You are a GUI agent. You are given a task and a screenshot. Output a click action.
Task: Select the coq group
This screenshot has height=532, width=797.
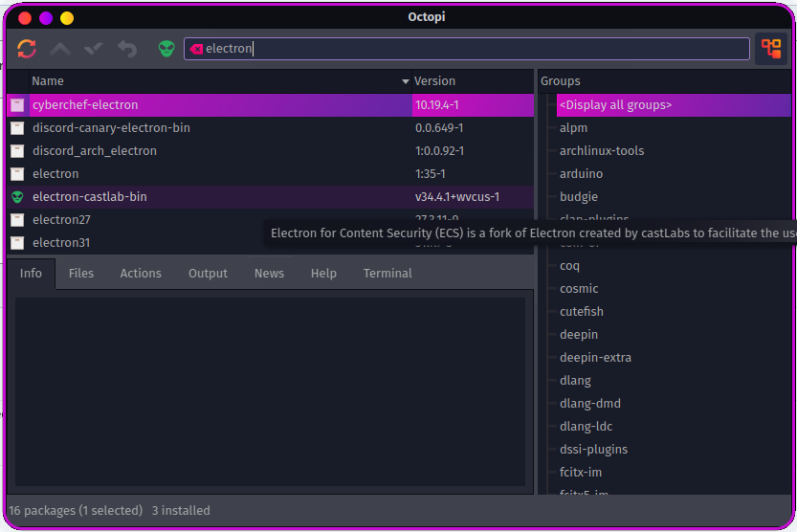[x=569, y=266]
